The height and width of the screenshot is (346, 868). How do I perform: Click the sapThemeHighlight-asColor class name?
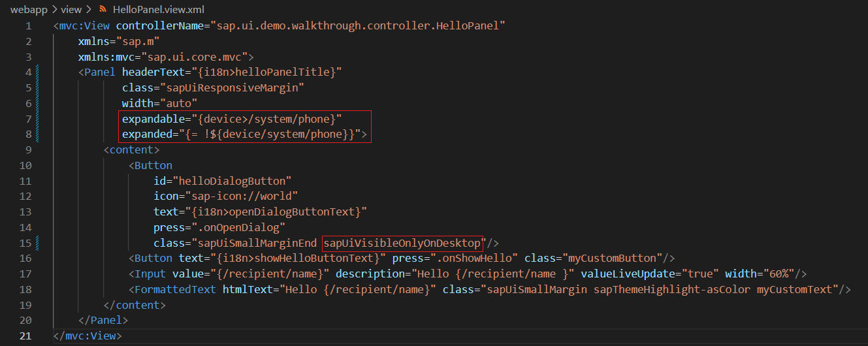click(x=672, y=289)
